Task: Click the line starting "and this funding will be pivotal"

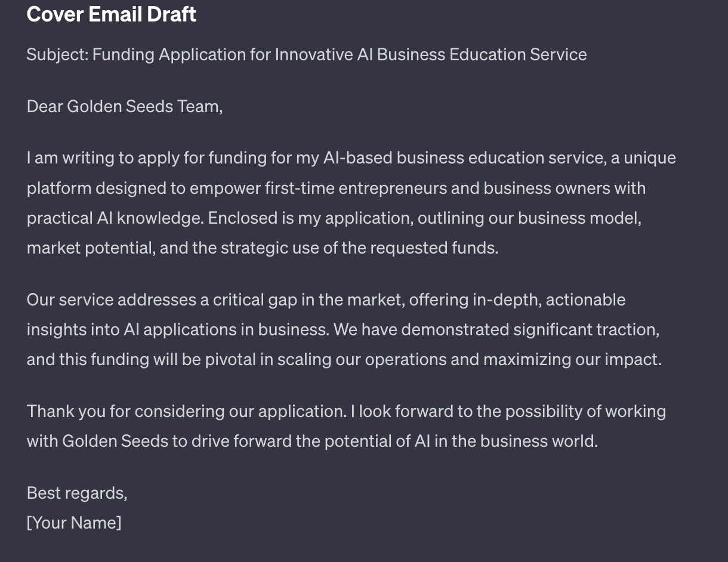Action: coord(344,359)
